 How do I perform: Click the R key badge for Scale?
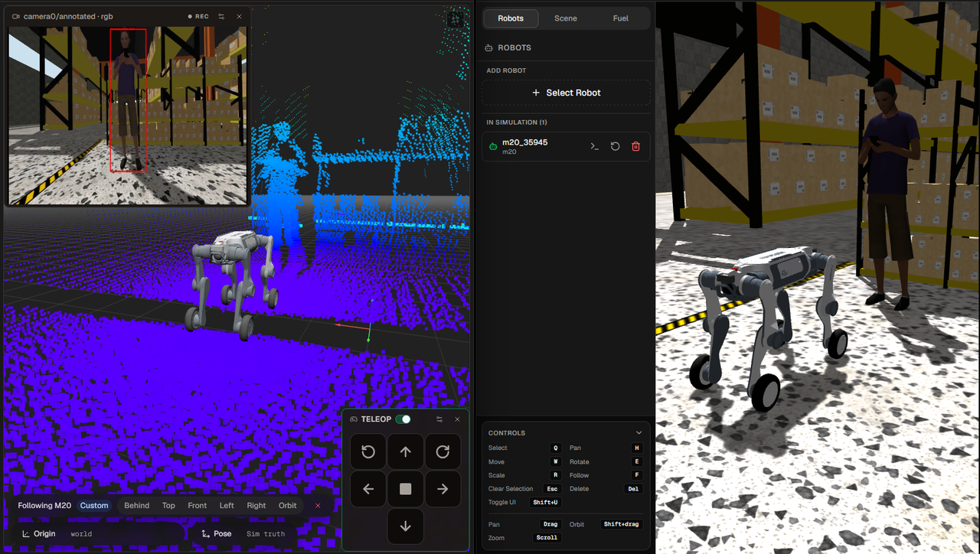556,475
